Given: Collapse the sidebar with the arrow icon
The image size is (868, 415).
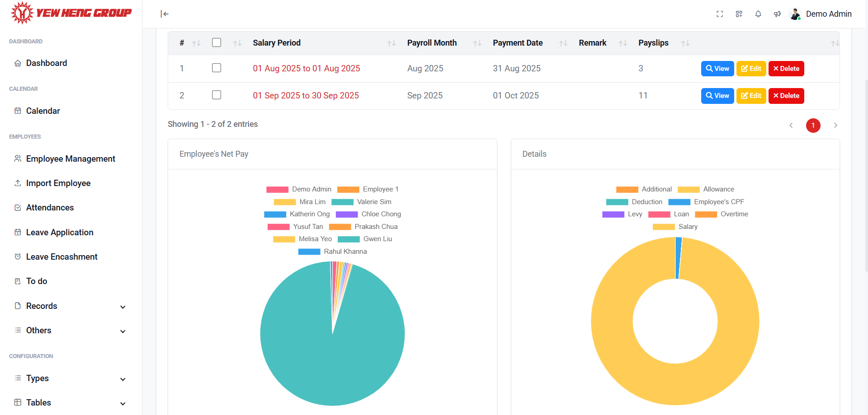Looking at the screenshot, I should point(165,14).
